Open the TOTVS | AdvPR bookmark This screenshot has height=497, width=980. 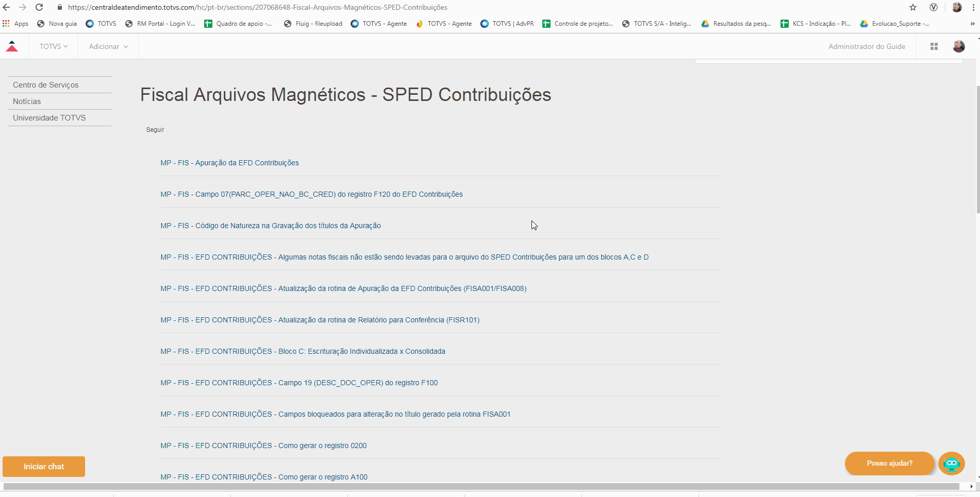coord(507,24)
